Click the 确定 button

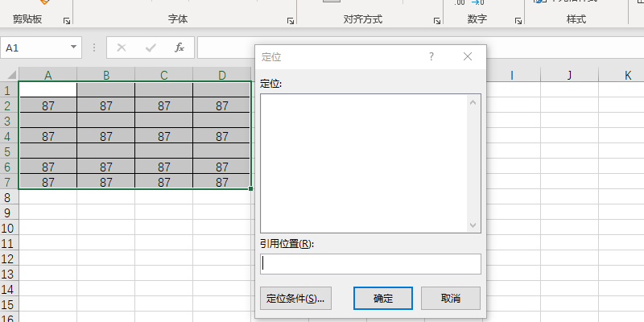(383, 298)
